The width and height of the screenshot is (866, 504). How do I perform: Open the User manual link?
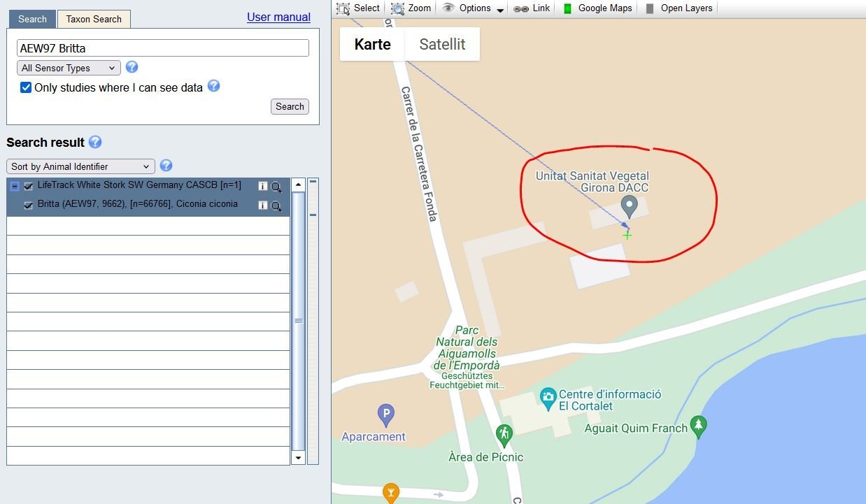[278, 17]
